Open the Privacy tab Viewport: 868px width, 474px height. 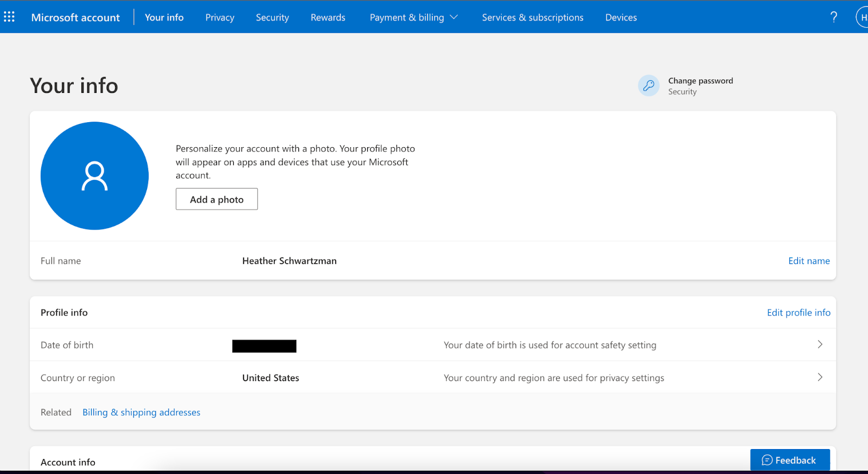point(220,17)
